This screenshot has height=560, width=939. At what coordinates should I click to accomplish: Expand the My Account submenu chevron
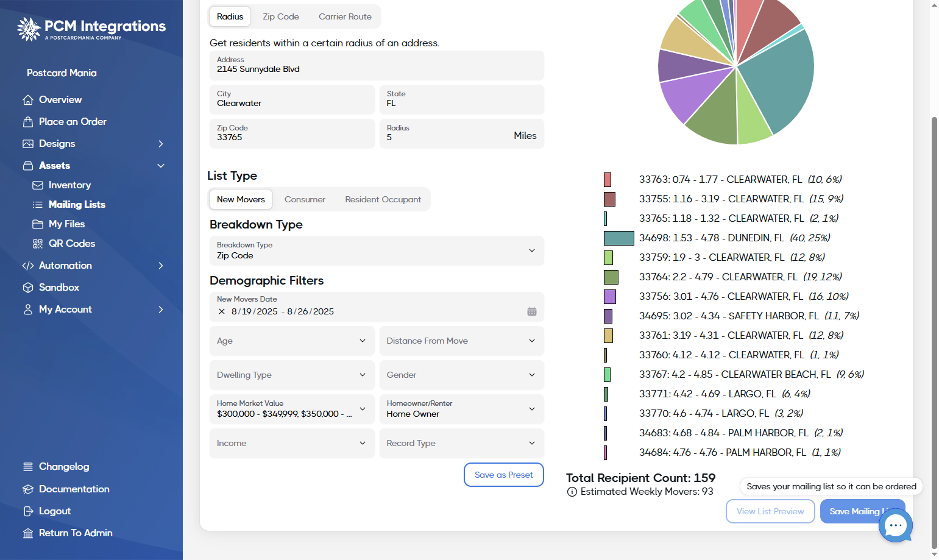click(161, 310)
